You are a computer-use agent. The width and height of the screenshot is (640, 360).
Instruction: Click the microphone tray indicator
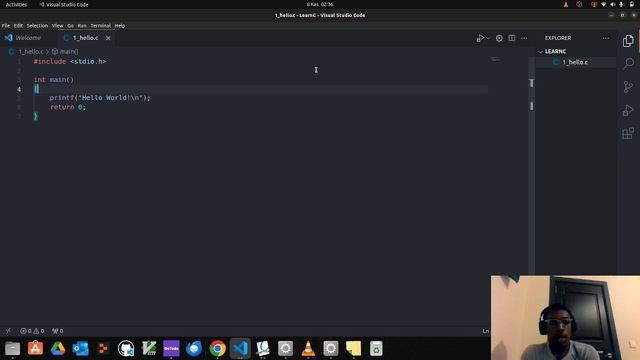[622, 4]
